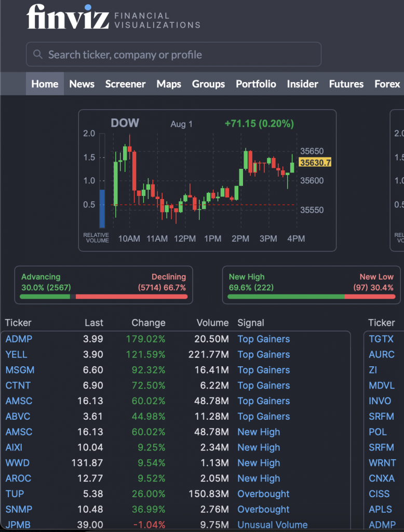Open ticker APLS in right table

click(380, 509)
